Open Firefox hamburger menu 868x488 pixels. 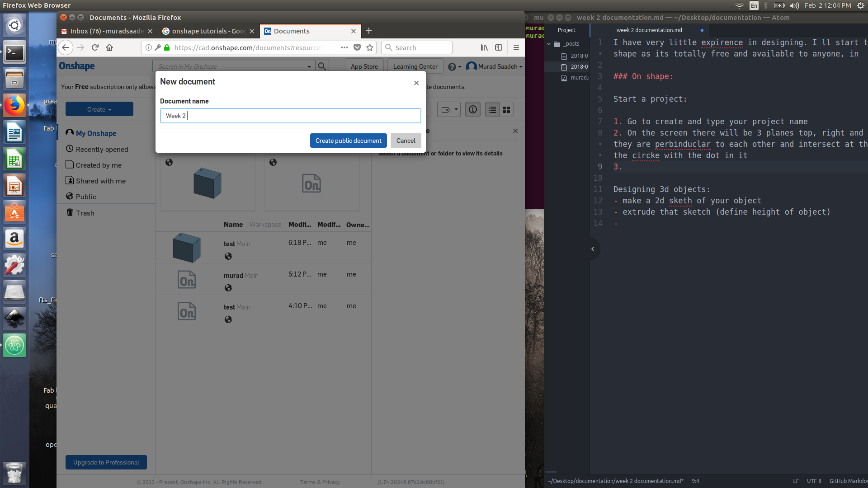pyautogui.click(x=516, y=47)
